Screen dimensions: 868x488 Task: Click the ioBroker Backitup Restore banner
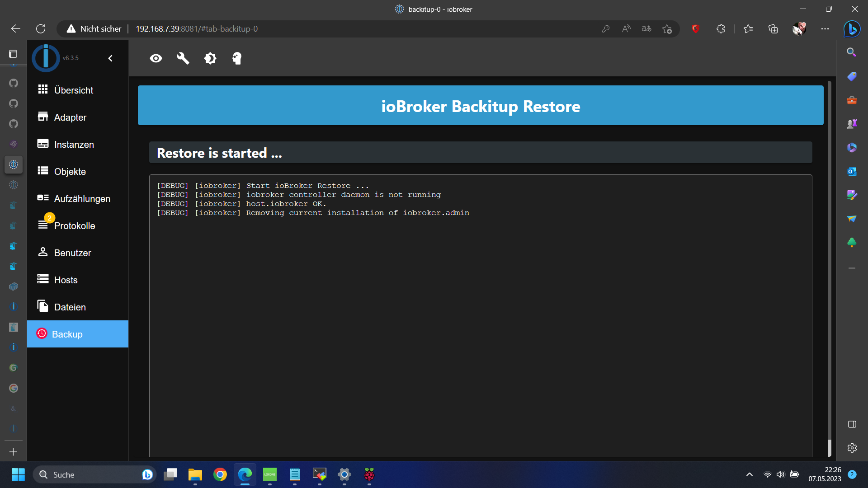pos(481,105)
